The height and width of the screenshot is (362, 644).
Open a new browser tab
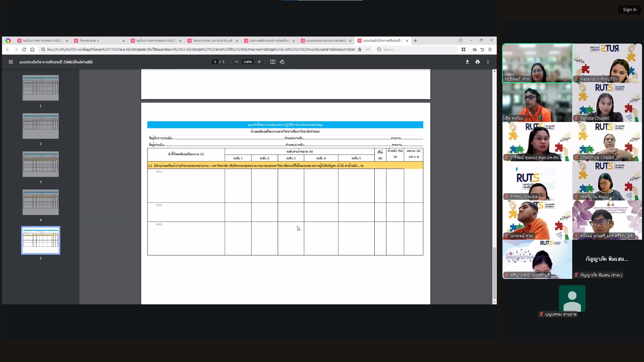point(415,41)
